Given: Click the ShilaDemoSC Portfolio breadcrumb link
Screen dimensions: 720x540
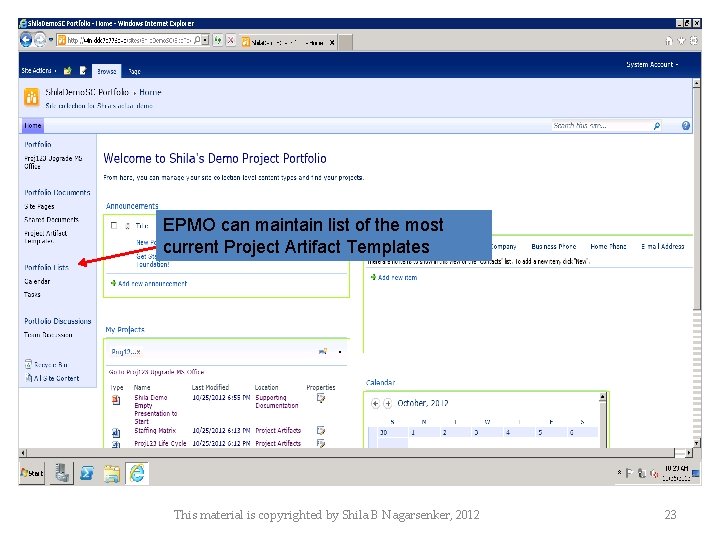Looking at the screenshot, I should click(87, 92).
